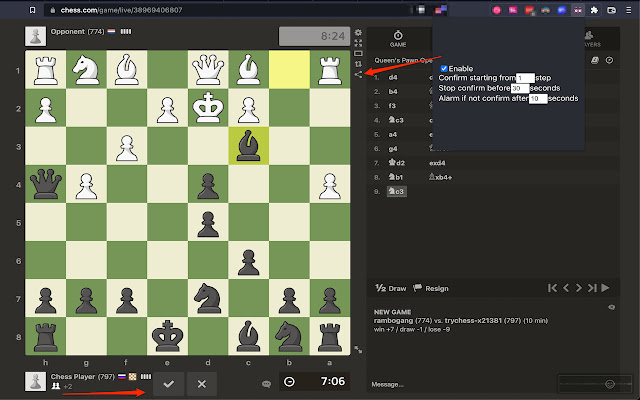
Task: Click the Chess Player (797) avatar
Action: click(36, 382)
